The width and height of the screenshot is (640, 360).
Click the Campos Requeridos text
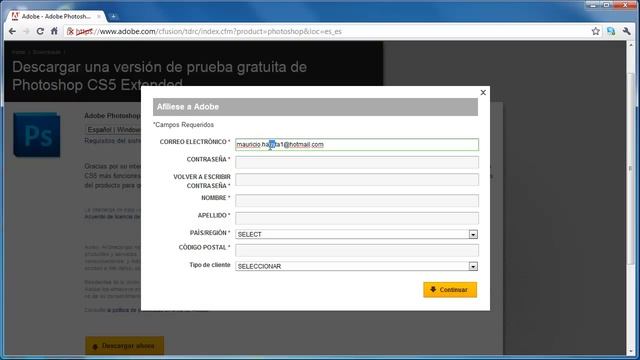pyautogui.click(x=184, y=124)
